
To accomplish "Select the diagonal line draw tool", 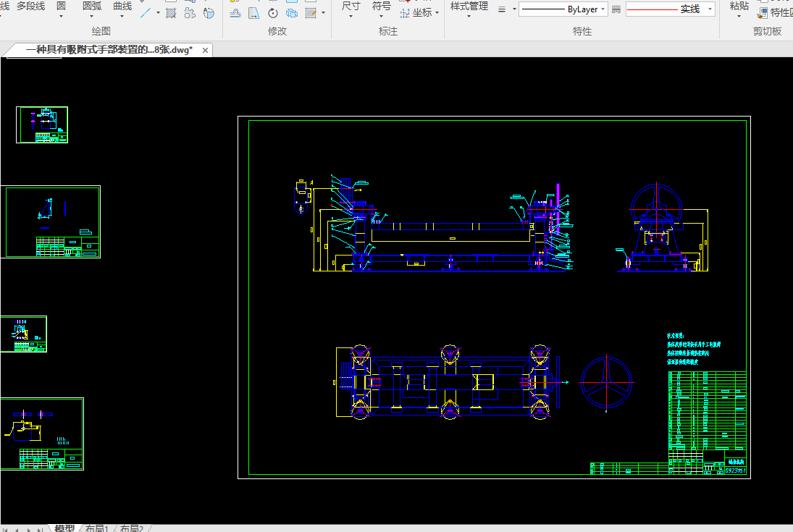I will pyautogui.click(x=146, y=13).
